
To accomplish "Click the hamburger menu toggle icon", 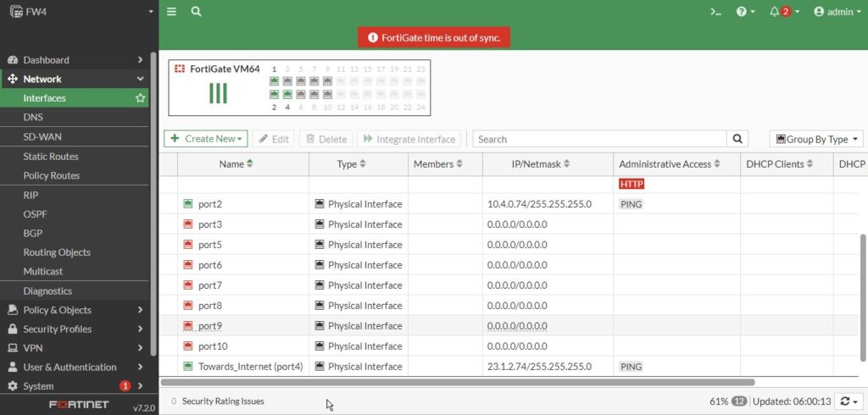I will (x=172, y=12).
